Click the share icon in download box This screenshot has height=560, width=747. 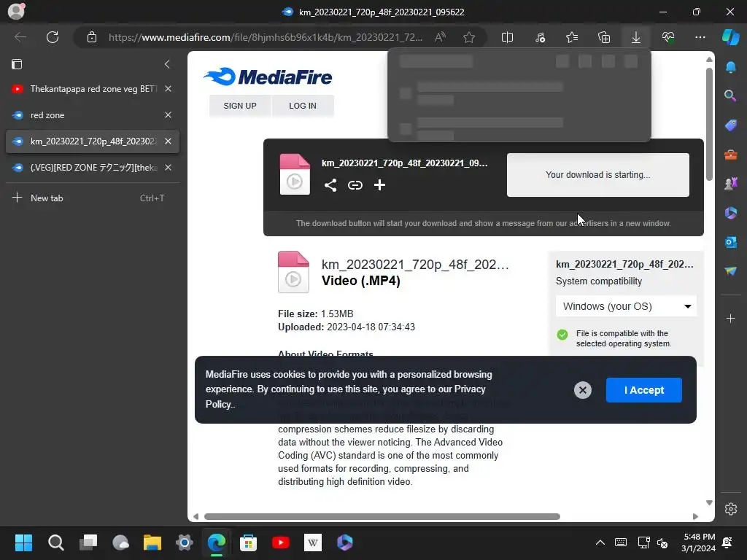[330, 184]
